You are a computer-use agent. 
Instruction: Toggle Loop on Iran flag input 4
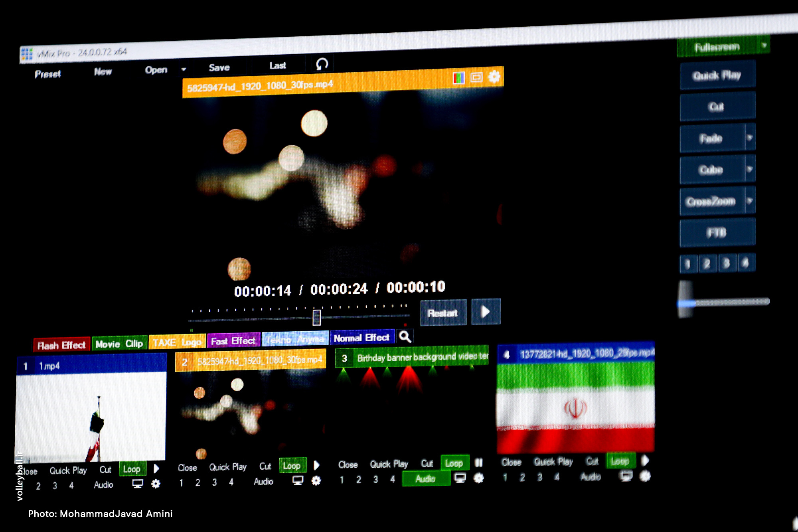coord(620,461)
